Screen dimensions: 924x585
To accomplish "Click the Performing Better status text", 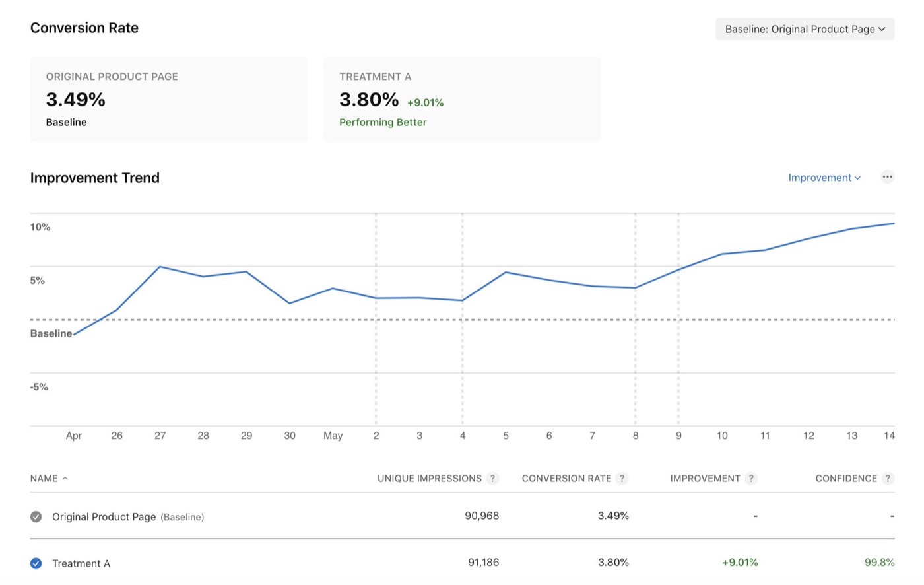I will [x=383, y=122].
